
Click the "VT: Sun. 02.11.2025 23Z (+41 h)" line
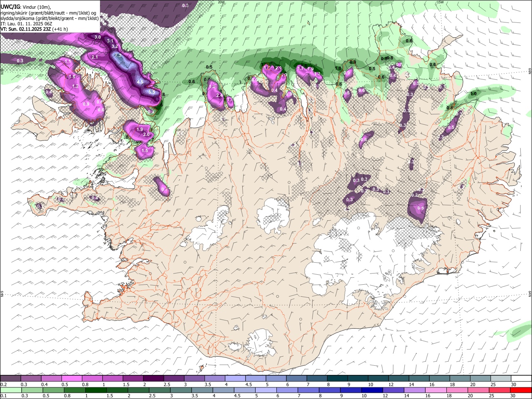pyautogui.click(x=34, y=29)
